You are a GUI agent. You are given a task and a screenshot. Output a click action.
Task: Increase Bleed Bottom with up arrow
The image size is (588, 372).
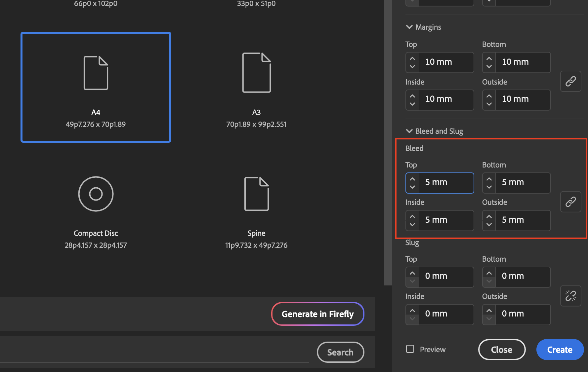[489, 179]
